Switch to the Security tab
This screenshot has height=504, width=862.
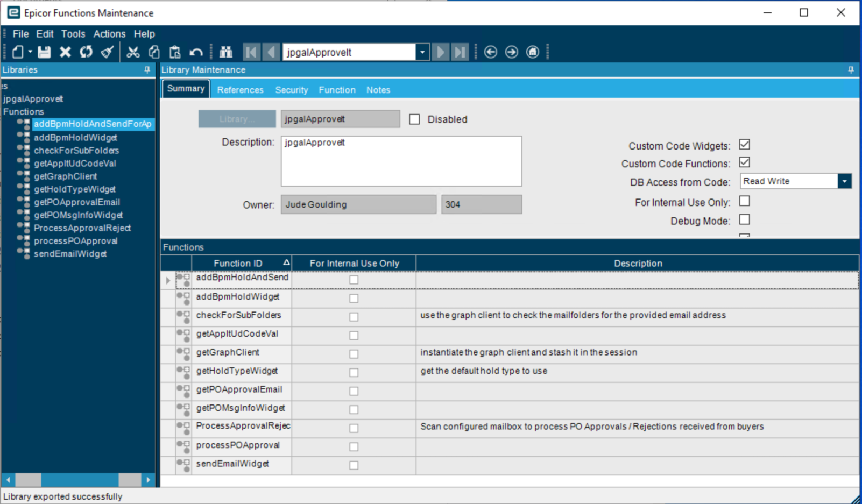coord(292,90)
